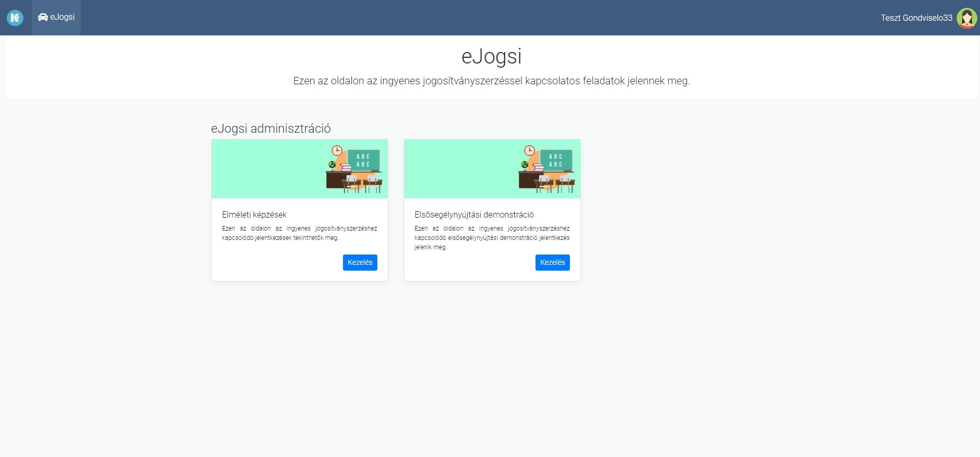The width and height of the screenshot is (980, 457).
Task: Click the Teszt Gondviselo33 username
Action: pyautogui.click(x=916, y=18)
